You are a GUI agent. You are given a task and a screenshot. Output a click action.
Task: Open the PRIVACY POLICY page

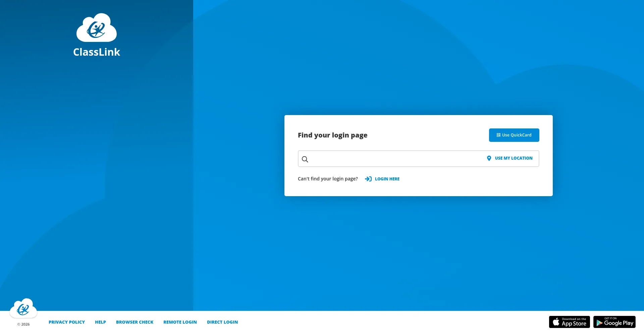click(66, 322)
